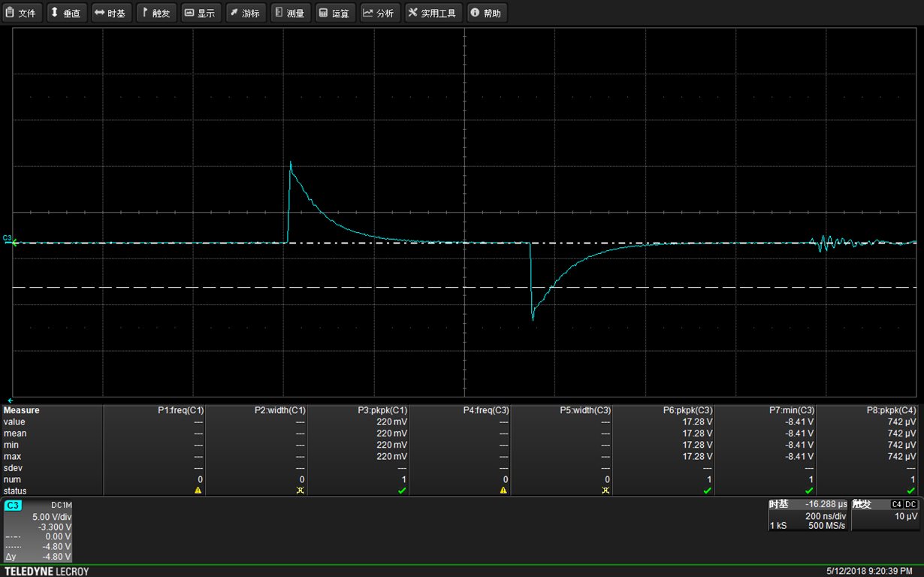Click the 5.00 V/div scale value
The width and height of the screenshot is (924, 577).
52,517
